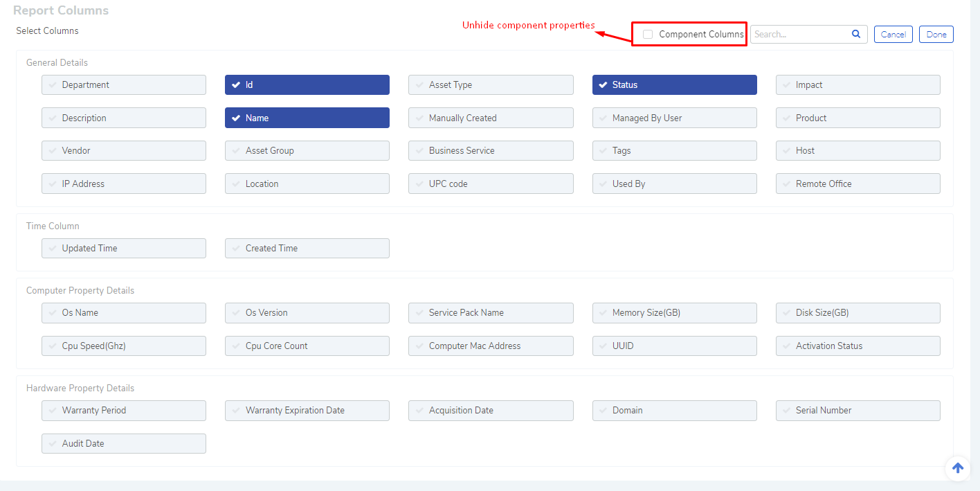Click the Computer Property Details label
Viewport: 980px width, 491px height.
(x=80, y=290)
